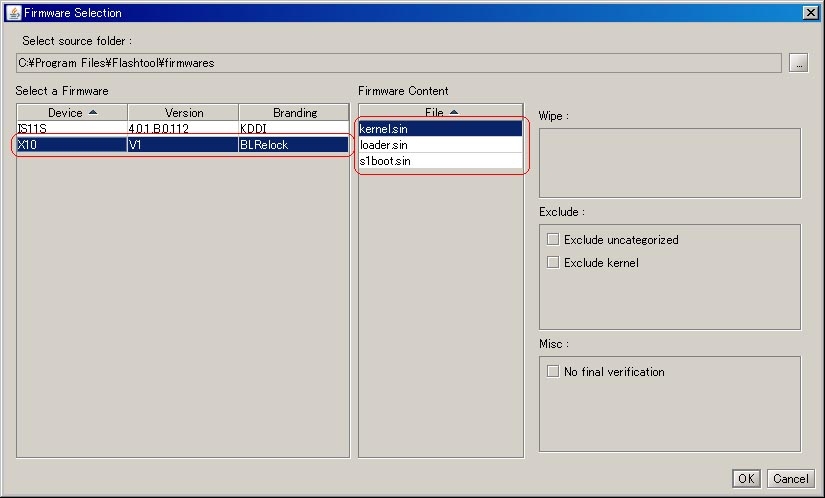Viewport: 825px width, 498px height.
Task: Toggle Exclude kernel checkbox
Action: point(553,263)
